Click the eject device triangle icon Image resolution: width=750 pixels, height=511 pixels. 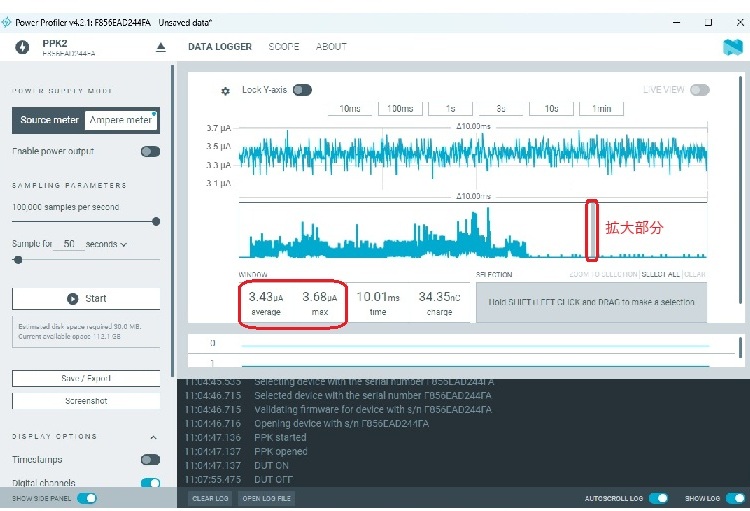(x=161, y=47)
